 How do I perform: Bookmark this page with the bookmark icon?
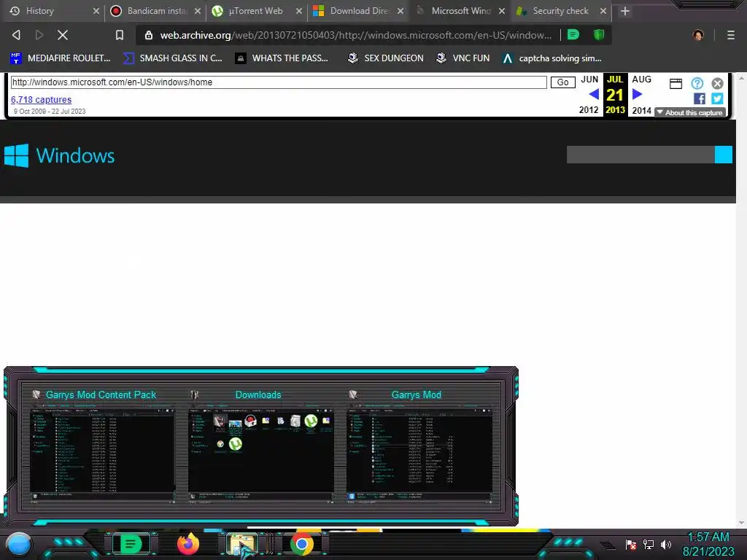click(x=120, y=35)
